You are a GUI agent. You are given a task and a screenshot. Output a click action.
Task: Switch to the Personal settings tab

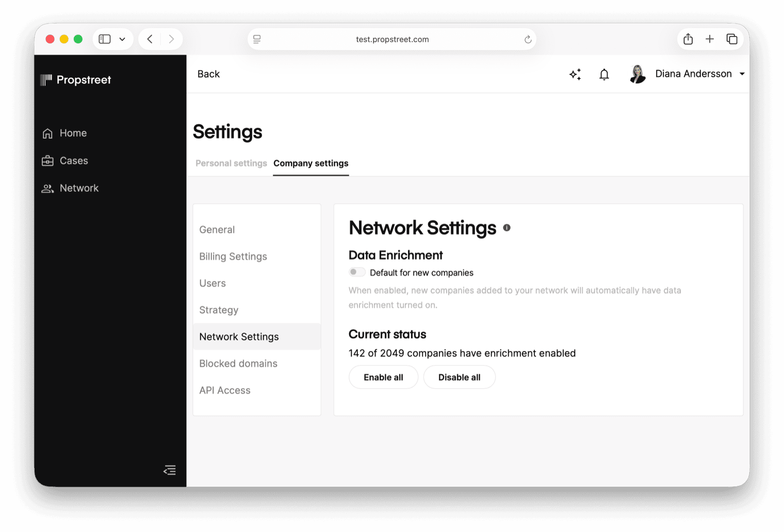231,163
